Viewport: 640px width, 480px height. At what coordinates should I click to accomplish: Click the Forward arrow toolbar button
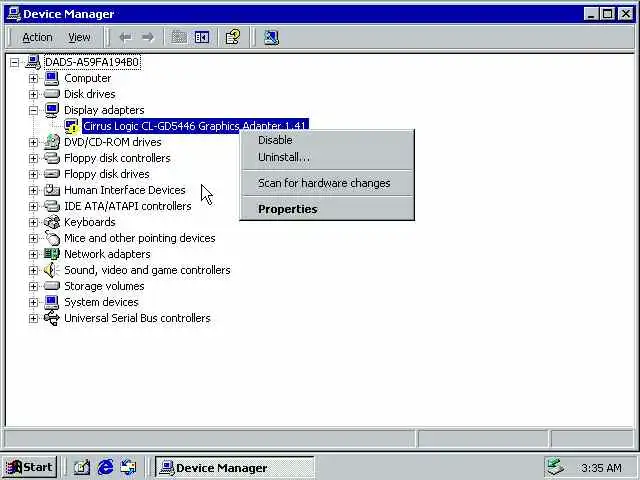coord(147,38)
